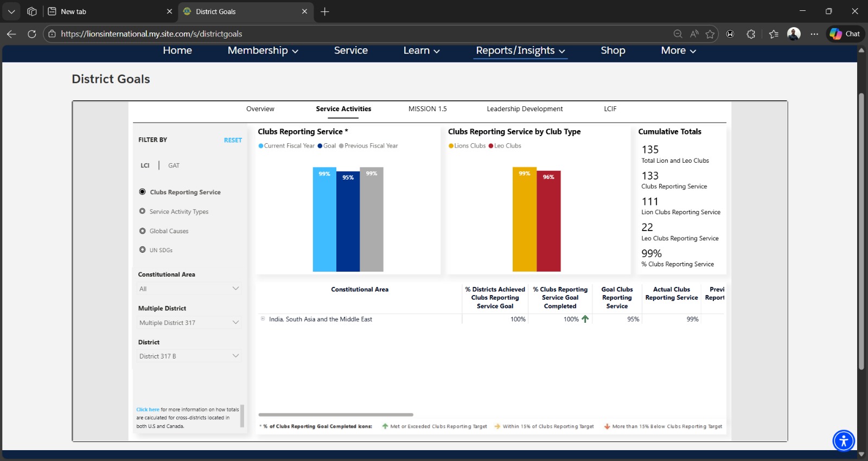The image size is (868, 461).
Task: Select Global Causes radio option
Action: [x=143, y=231]
